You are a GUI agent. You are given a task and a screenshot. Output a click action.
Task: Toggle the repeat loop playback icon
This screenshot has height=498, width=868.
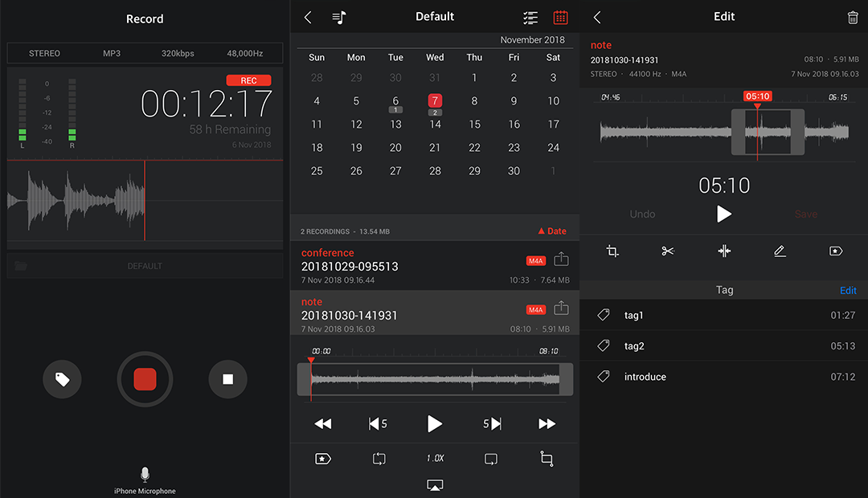tap(379, 459)
